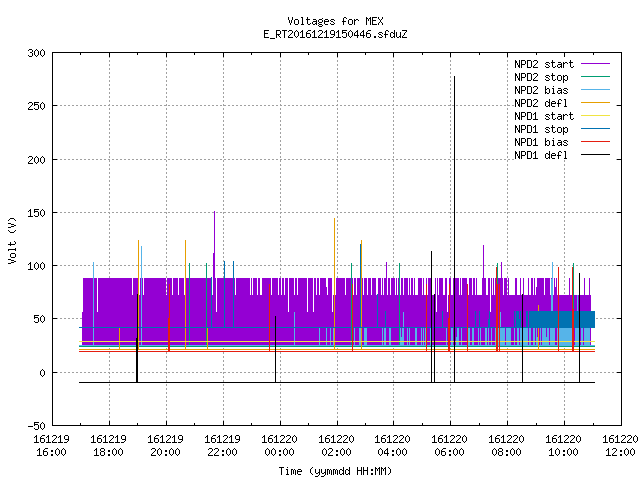640x480 pixels.
Task: Click the x-axis tick '161219 22:00'
Action: click(222, 446)
